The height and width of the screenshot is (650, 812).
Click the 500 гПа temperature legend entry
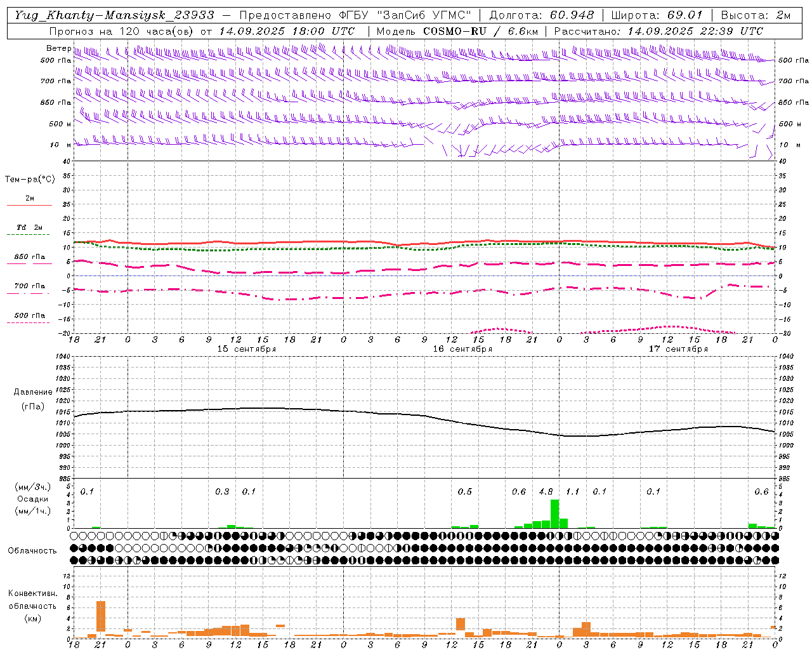(x=29, y=315)
